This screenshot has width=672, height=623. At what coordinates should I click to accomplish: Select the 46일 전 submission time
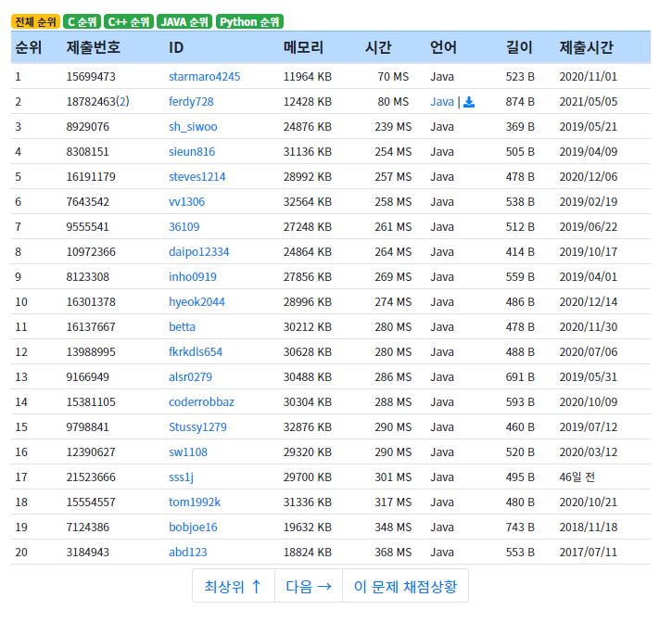click(x=577, y=477)
